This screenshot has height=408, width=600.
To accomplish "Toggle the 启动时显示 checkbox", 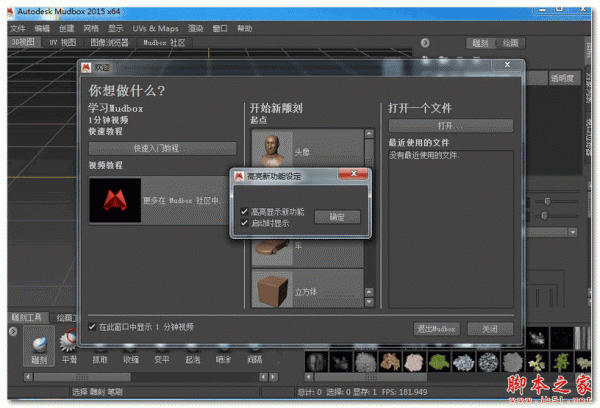I will (244, 223).
